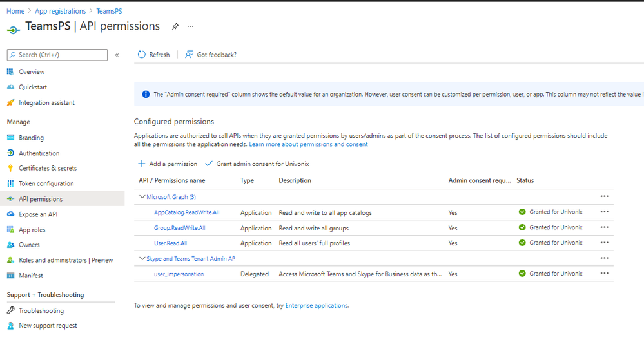644x347 pixels.
Task: Collapse the Microsoft Graph (3) permission group
Action: point(142,197)
